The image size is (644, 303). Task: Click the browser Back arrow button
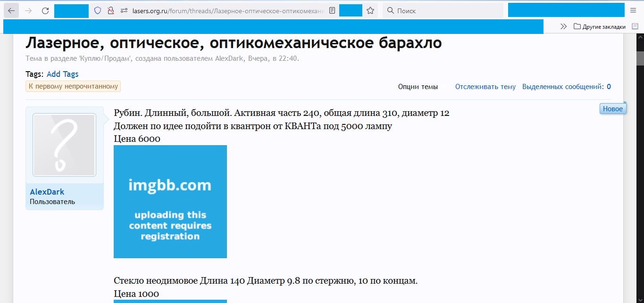click(x=11, y=10)
